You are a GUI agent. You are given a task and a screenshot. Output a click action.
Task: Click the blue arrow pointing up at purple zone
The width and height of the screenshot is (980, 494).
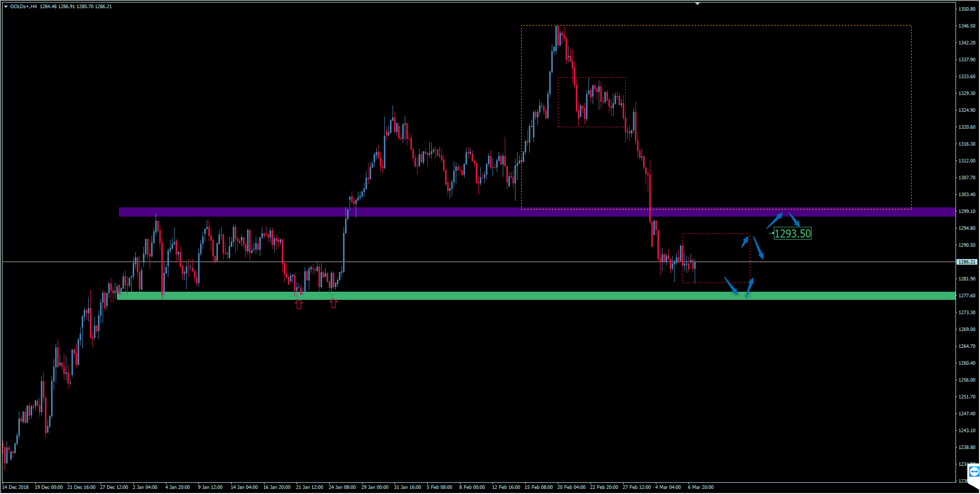pos(774,221)
